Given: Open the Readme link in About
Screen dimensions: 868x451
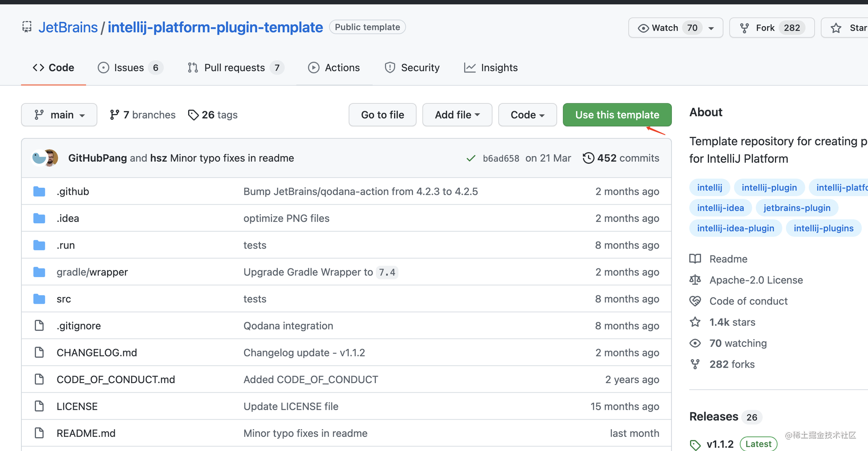Looking at the screenshot, I should click(x=718, y=259).
